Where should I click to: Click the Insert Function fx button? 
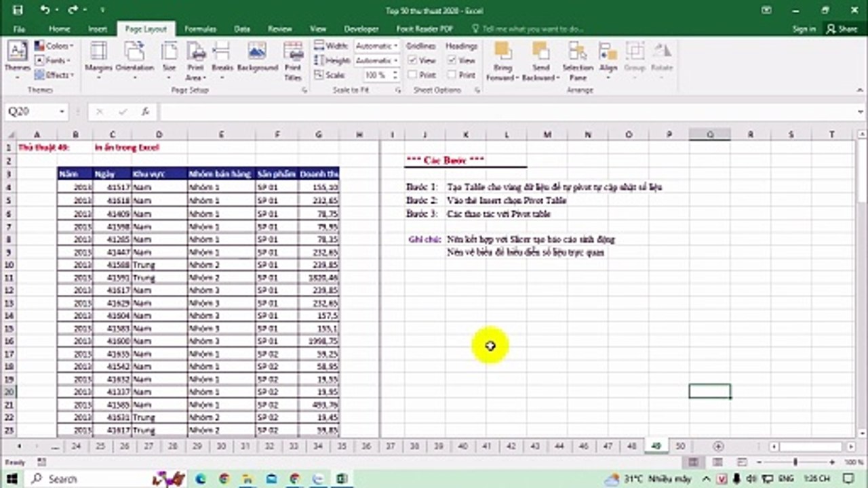[145, 112]
